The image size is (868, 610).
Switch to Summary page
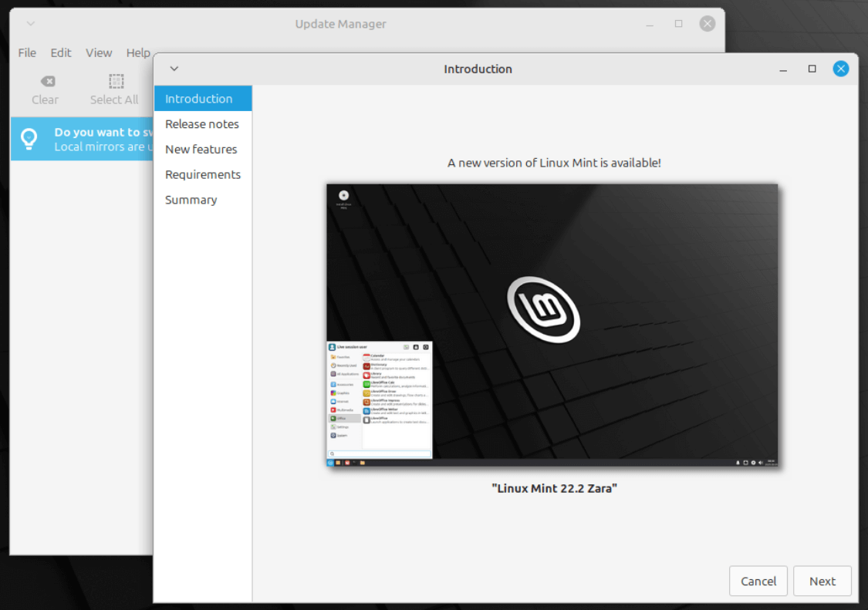(203, 200)
